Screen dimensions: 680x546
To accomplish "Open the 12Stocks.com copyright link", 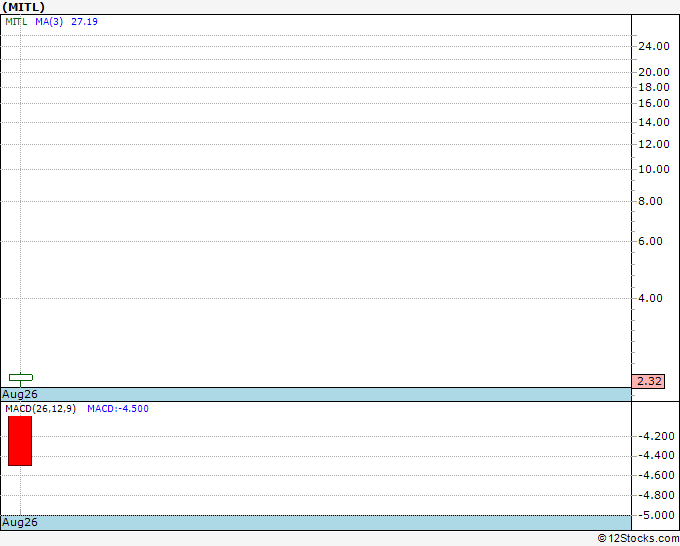I will (638, 539).
